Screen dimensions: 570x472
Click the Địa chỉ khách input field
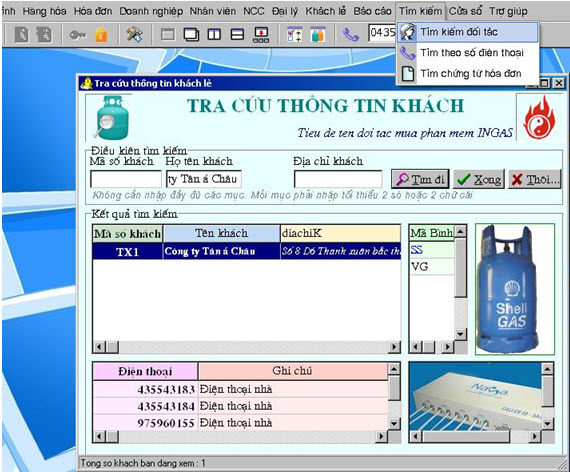pos(338,179)
